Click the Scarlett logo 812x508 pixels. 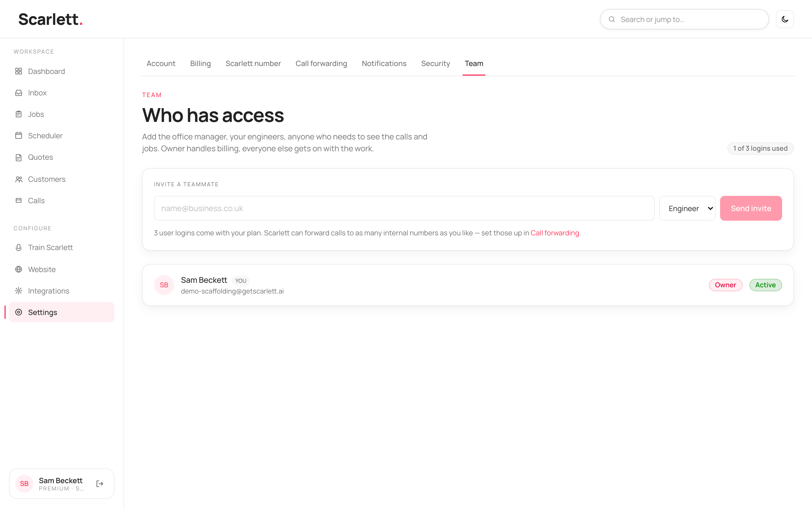click(x=50, y=19)
